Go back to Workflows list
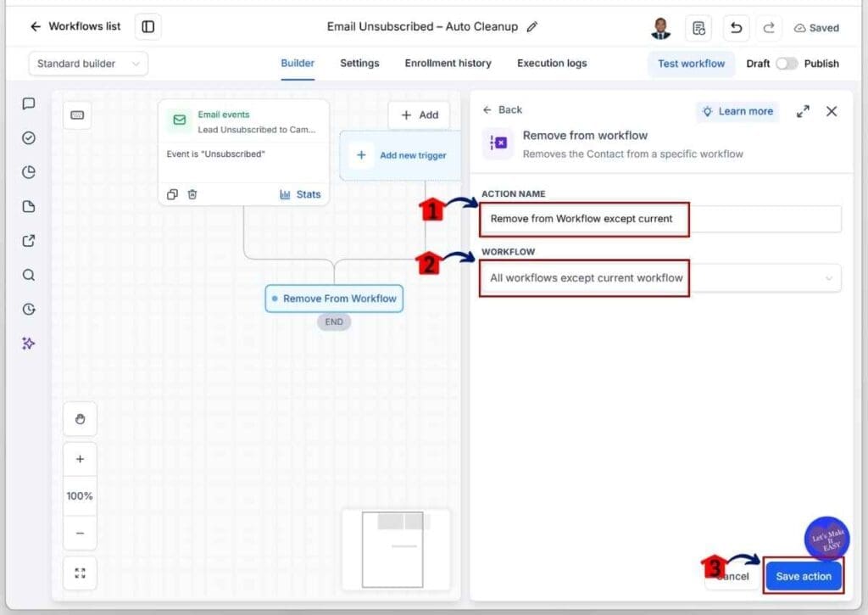 [75, 26]
